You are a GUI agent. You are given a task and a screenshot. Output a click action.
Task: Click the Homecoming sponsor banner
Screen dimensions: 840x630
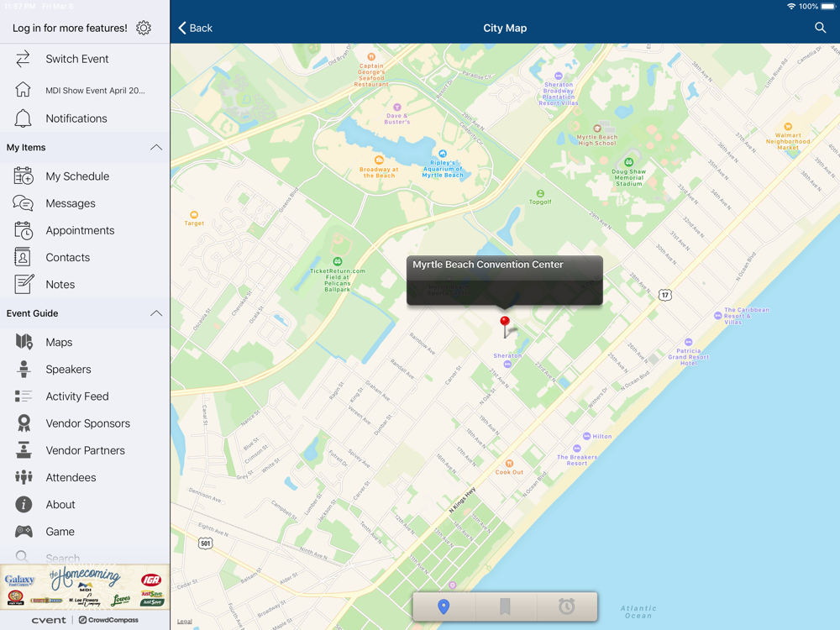pos(85,586)
